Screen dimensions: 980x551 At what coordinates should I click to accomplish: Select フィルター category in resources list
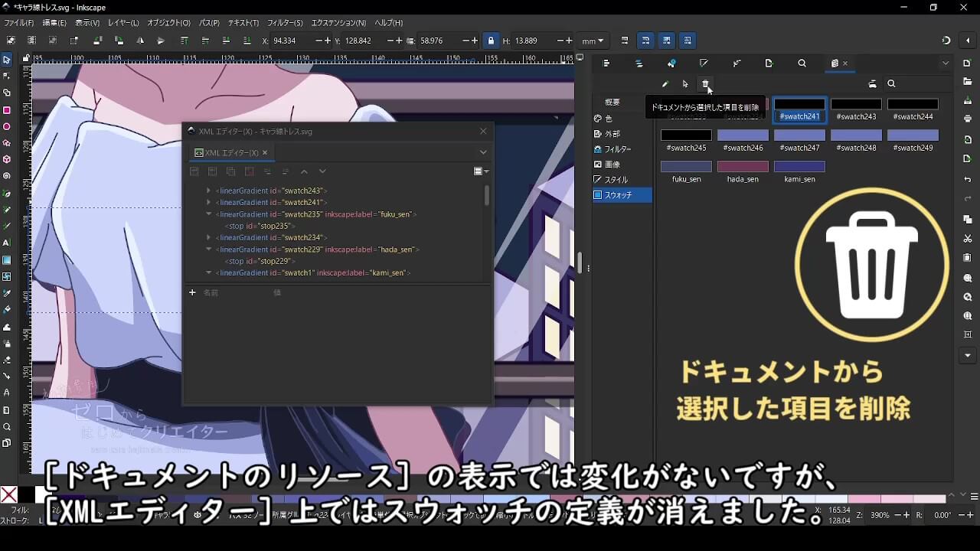coord(622,149)
